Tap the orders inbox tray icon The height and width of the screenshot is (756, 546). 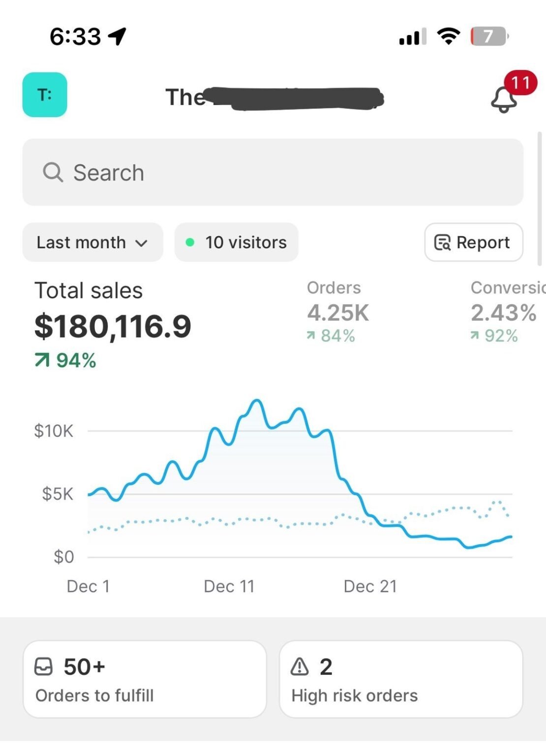click(x=43, y=667)
